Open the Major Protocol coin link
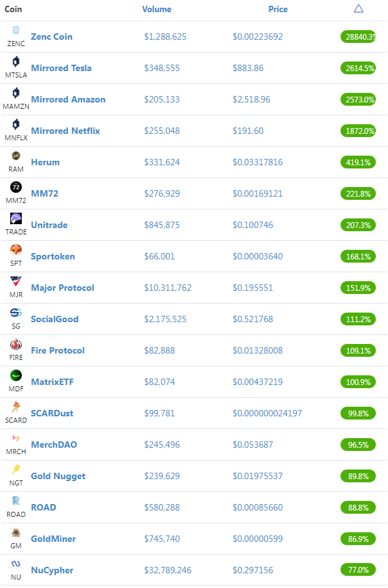Viewport: 388px width, 588px height. point(62,288)
